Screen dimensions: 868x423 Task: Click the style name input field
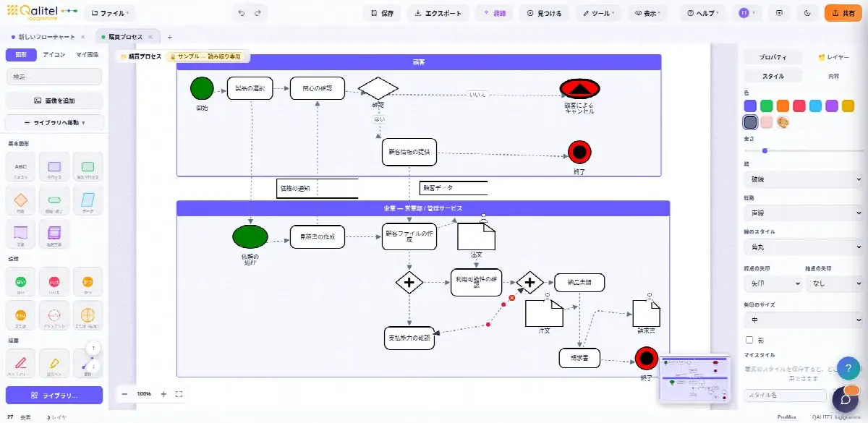[786, 396]
